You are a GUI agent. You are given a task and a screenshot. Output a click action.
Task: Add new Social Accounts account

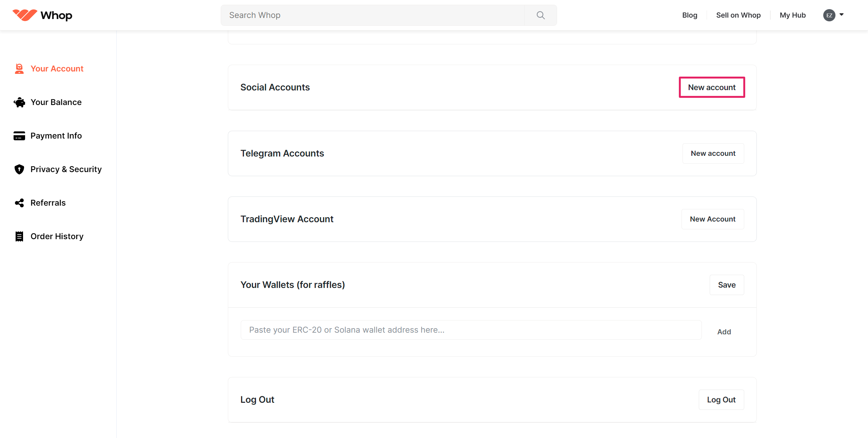tap(712, 87)
